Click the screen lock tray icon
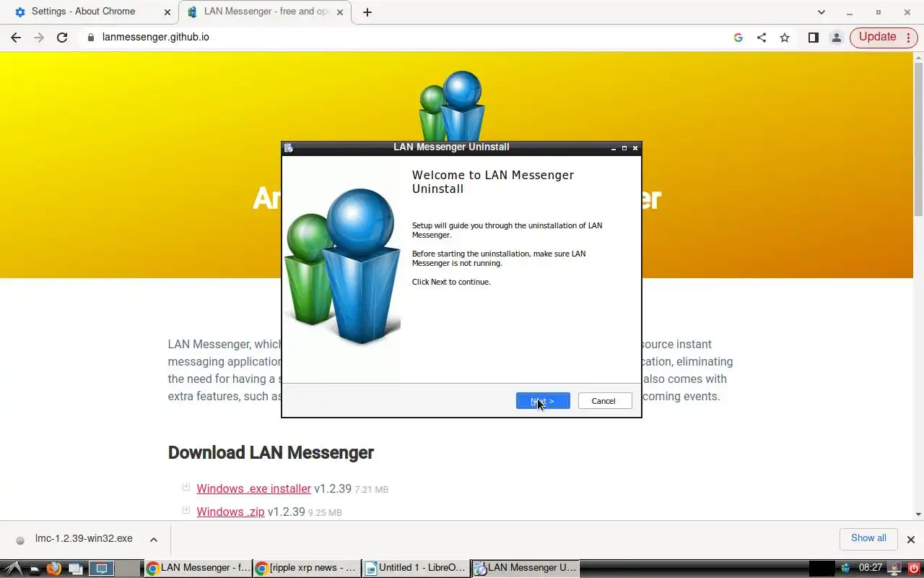This screenshot has width=924, height=578. pos(894,569)
